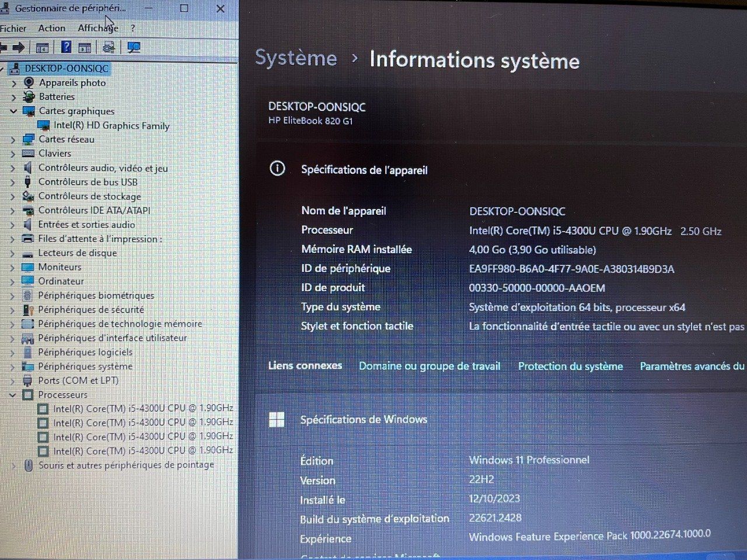
Task: Select the last Intel Core i5-4300U processor entry
Action: tap(143, 451)
